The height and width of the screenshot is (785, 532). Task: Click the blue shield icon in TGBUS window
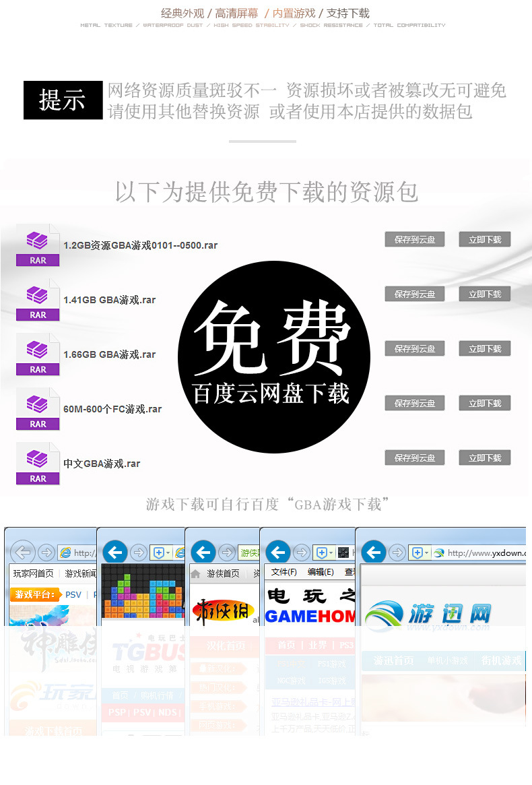(159, 553)
